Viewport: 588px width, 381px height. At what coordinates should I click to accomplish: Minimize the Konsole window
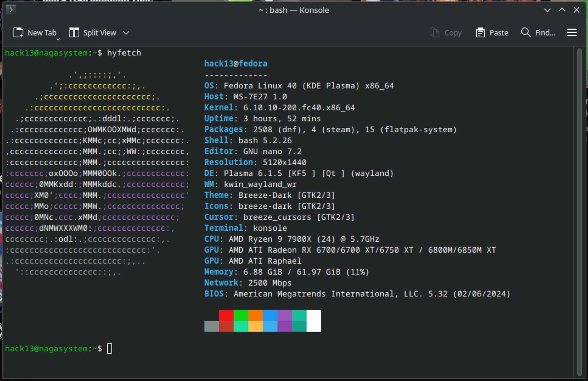(x=547, y=10)
